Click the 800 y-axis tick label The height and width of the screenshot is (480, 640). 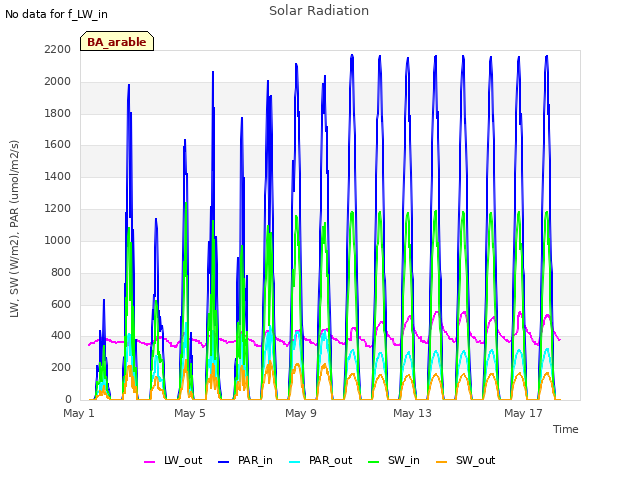click(x=61, y=272)
